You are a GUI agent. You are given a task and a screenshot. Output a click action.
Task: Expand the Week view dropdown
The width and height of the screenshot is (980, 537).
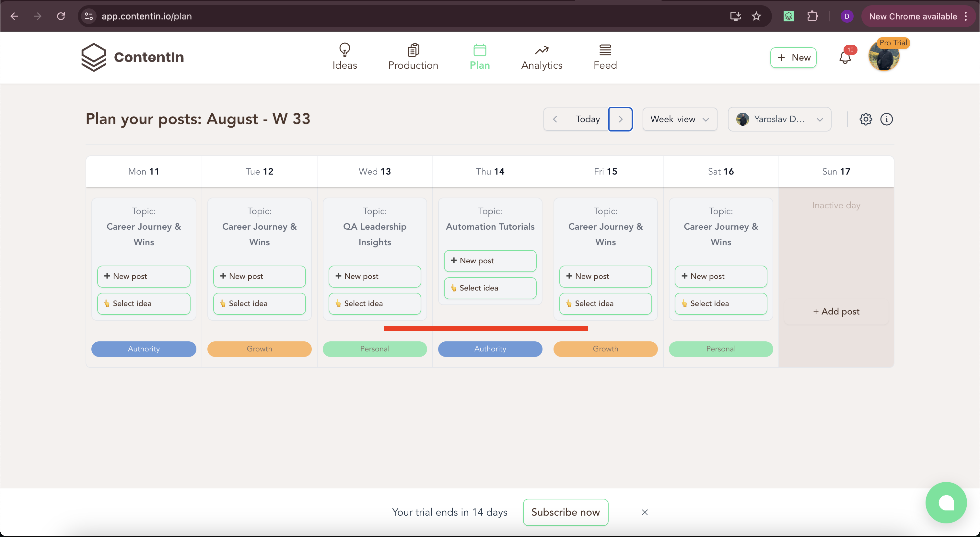[x=680, y=119]
